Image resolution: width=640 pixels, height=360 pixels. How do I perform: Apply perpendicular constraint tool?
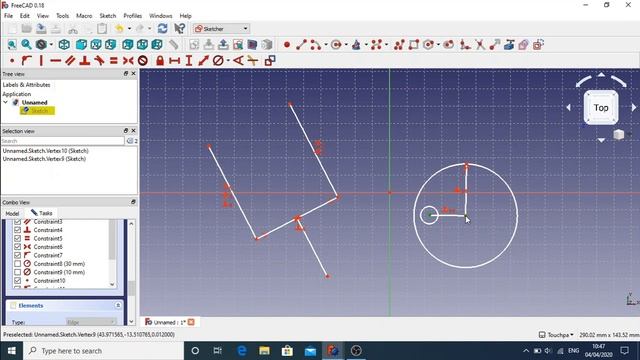coord(84,61)
